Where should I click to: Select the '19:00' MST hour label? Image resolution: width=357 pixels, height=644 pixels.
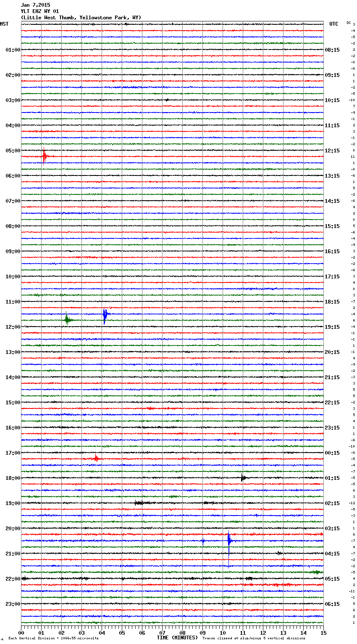(x=13, y=503)
